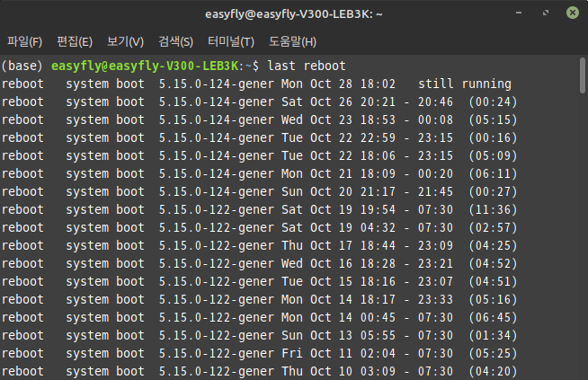Click the duration "(04:51)"
This screenshot has height=380, width=588.
493,282
